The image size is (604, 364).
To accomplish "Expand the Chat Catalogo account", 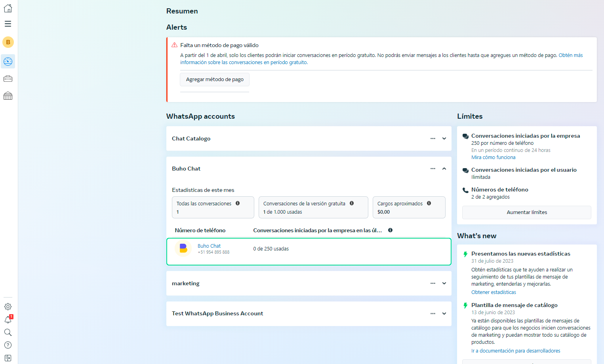I will (444, 138).
